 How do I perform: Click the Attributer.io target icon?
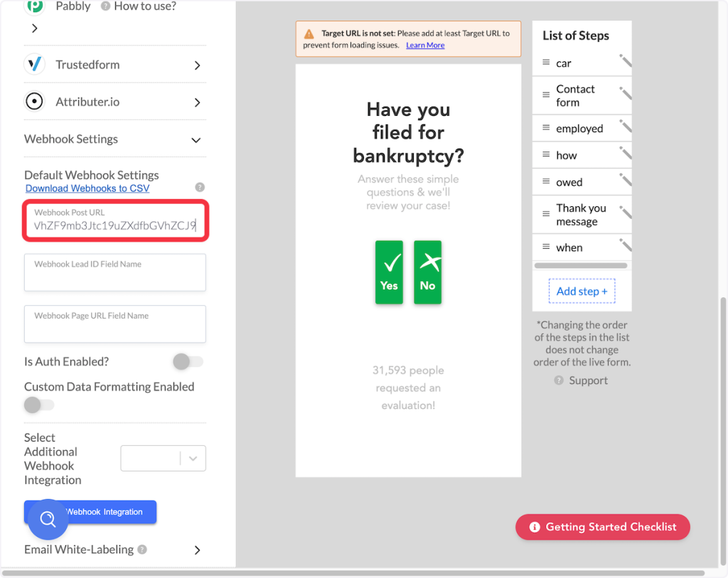click(x=34, y=102)
